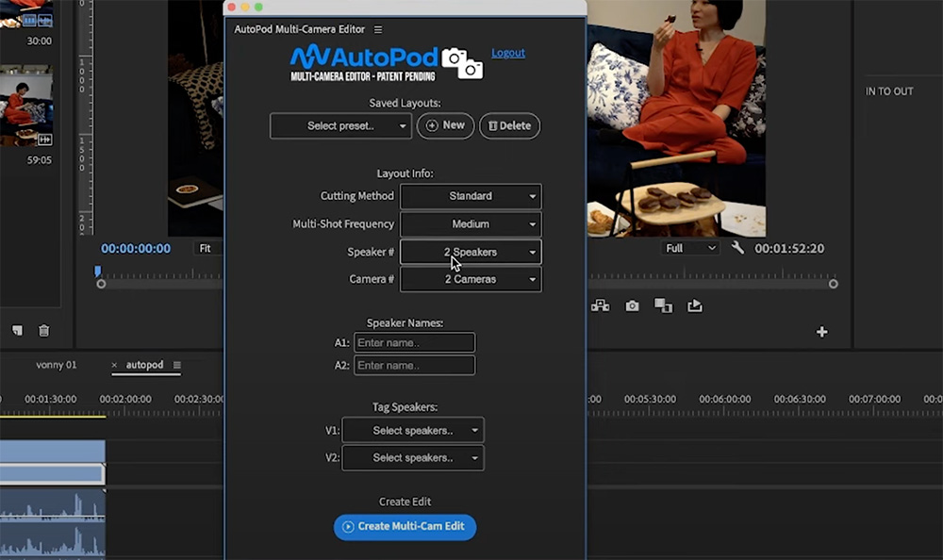Click the multi-camera view toggle icon
Screen dimensions: 943x560
(x=600, y=306)
